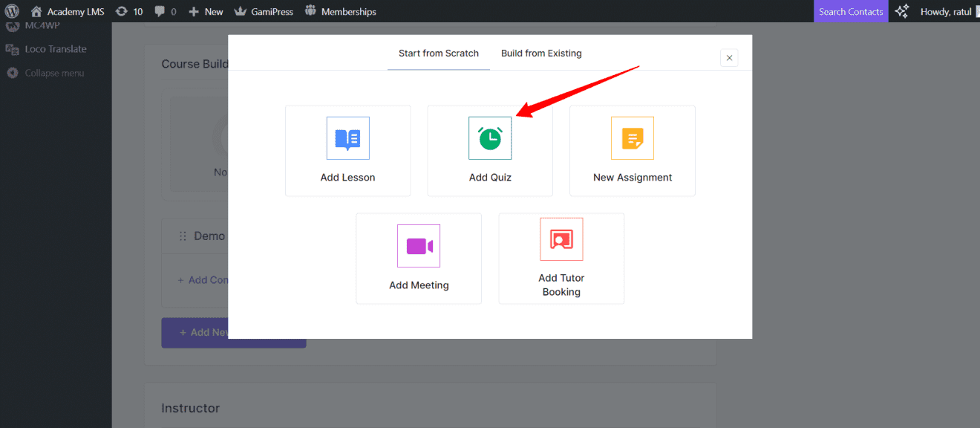Open the WordPress logo menu

coord(12,11)
